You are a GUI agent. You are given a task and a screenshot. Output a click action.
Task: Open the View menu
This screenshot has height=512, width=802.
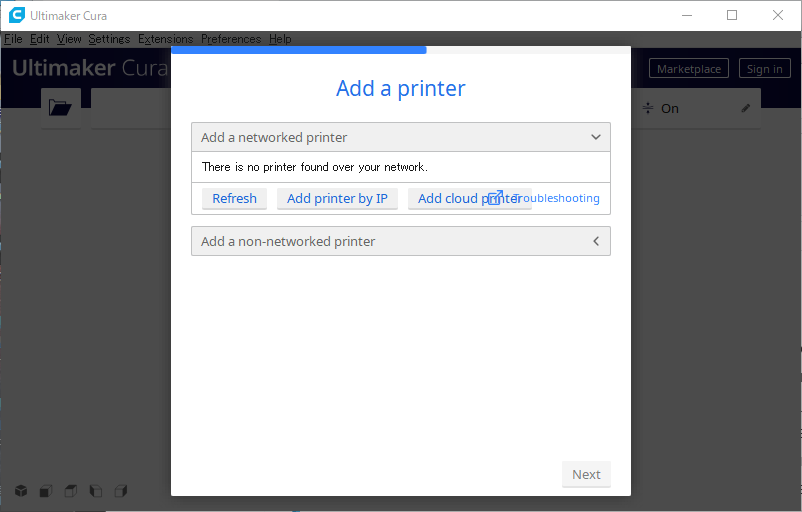(x=69, y=39)
